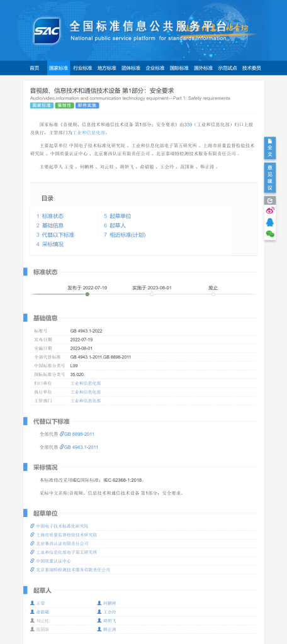This screenshot has height=644, width=287.
Task: Open the 地方标准 navigation tab
Action: pyautogui.click(x=106, y=68)
